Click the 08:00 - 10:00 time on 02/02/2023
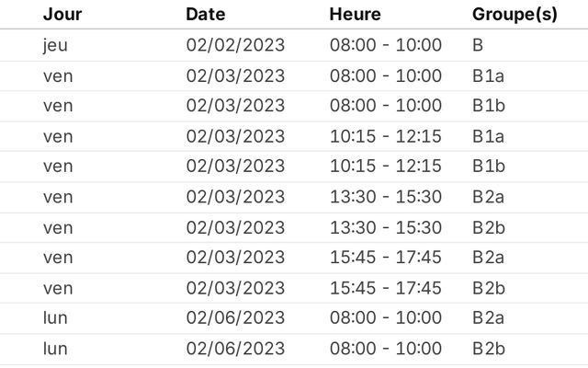 tap(385, 45)
